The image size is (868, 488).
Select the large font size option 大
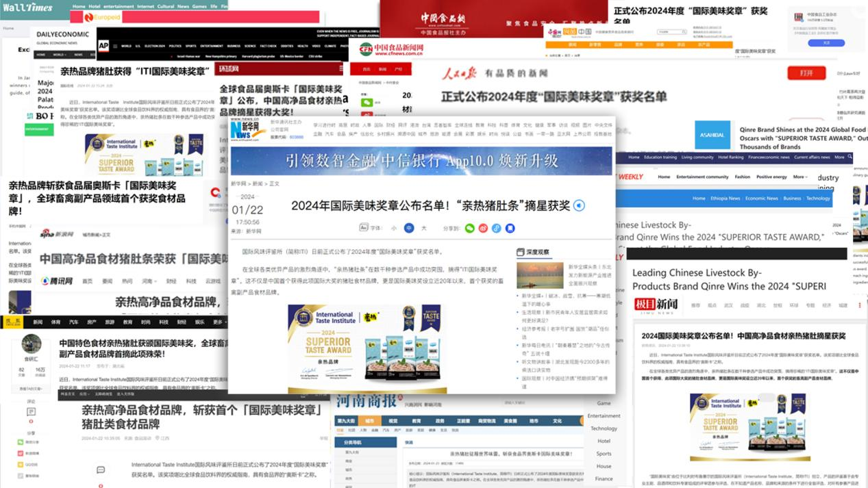[x=423, y=228]
